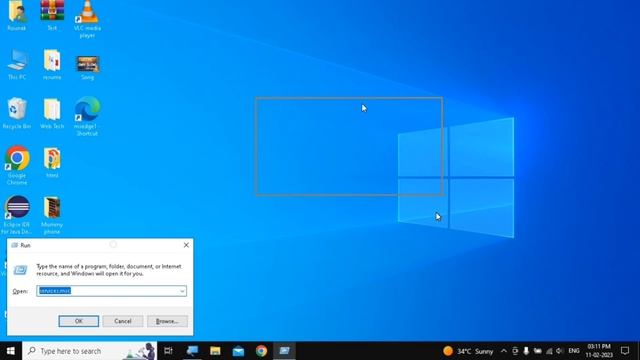Select the Web Tech folder
640x360 pixels.
[x=52, y=113]
